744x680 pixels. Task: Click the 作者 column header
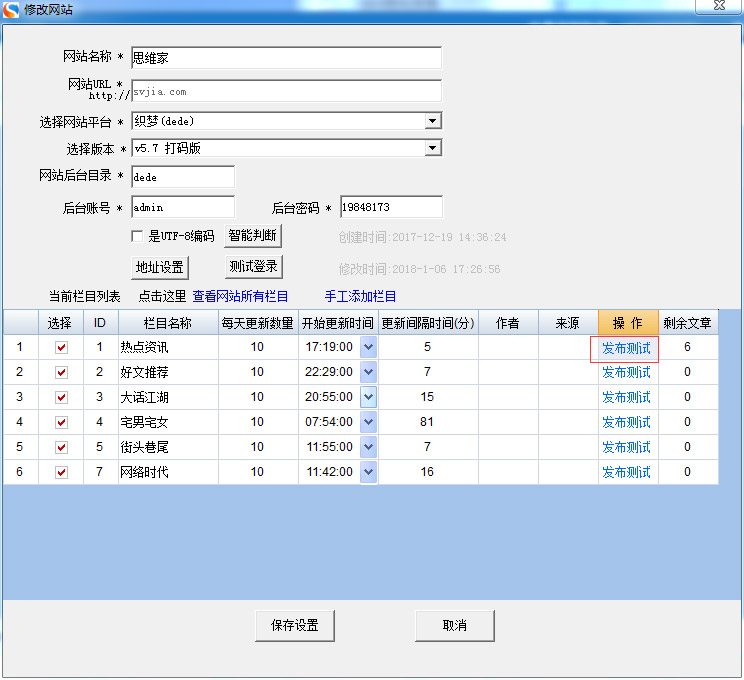508,323
